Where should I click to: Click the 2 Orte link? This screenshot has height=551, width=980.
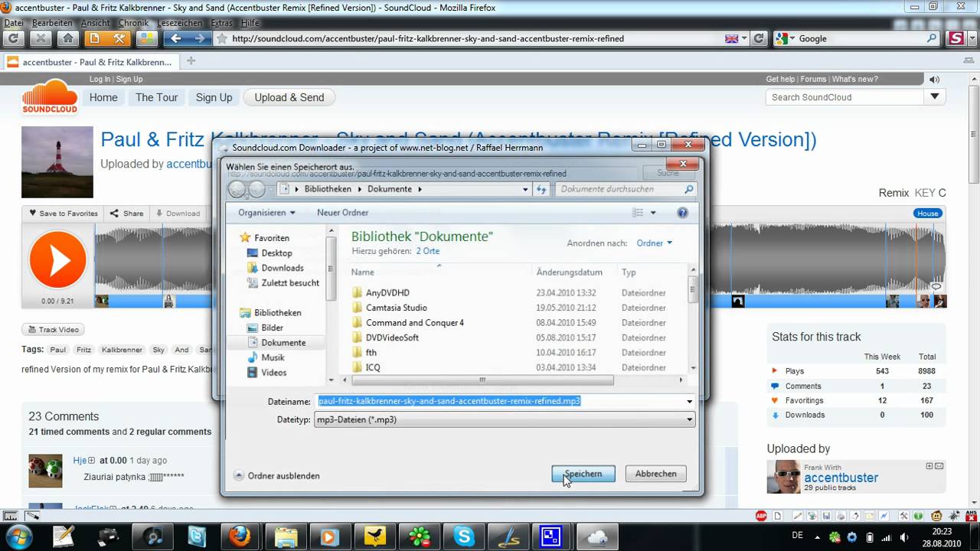click(x=428, y=251)
